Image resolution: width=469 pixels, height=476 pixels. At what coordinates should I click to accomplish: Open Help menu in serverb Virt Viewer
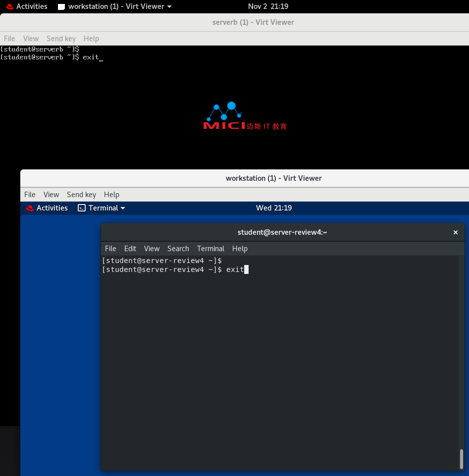[x=91, y=39]
